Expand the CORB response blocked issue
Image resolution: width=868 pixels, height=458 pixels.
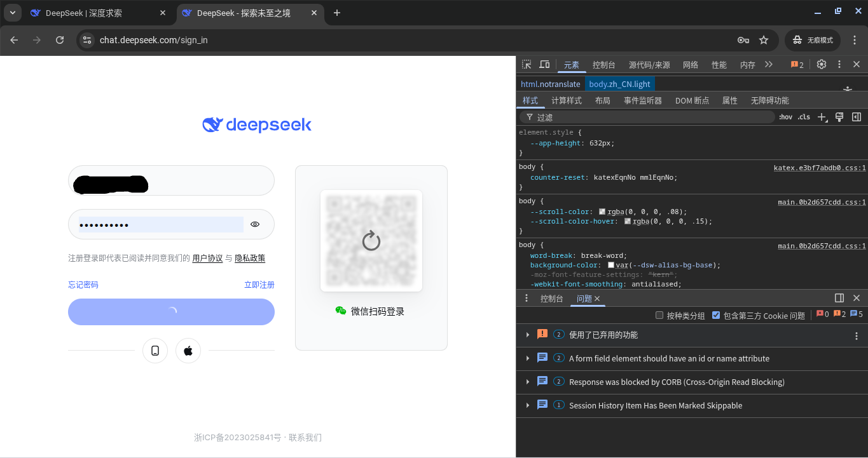pyautogui.click(x=528, y=382)
